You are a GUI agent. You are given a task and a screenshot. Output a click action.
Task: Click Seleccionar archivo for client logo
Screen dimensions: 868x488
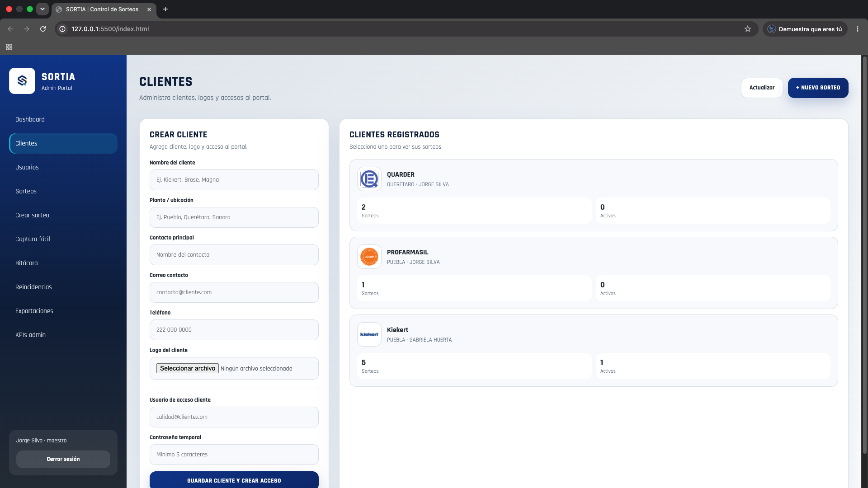pyautogui.click(x=188, y=368)
